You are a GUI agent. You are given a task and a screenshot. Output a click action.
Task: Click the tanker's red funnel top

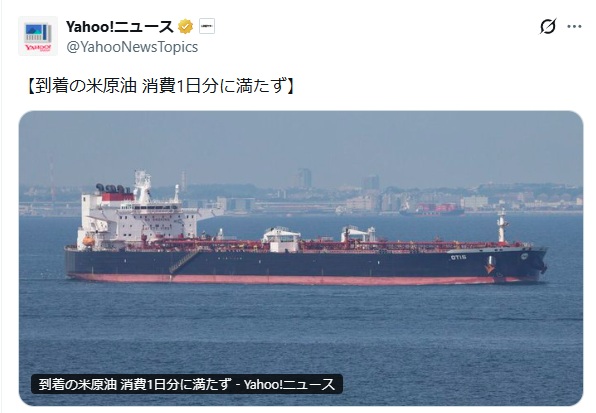click(x=117, y=196)
